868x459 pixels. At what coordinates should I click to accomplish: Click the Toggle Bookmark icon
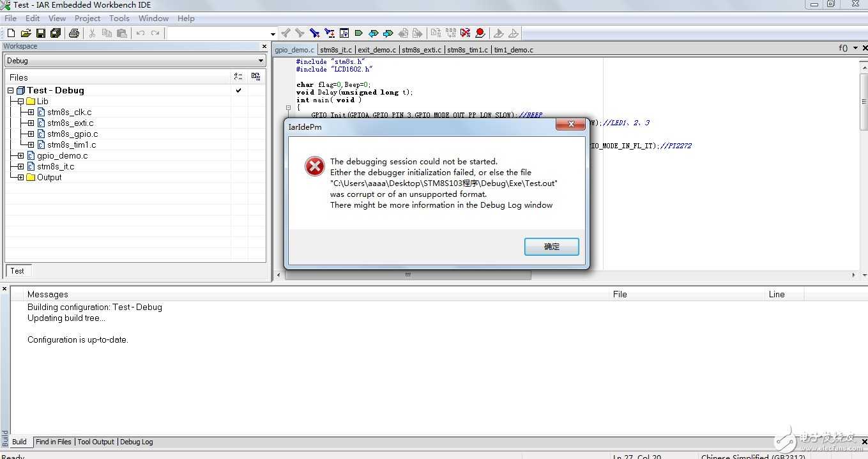point(359,33)
